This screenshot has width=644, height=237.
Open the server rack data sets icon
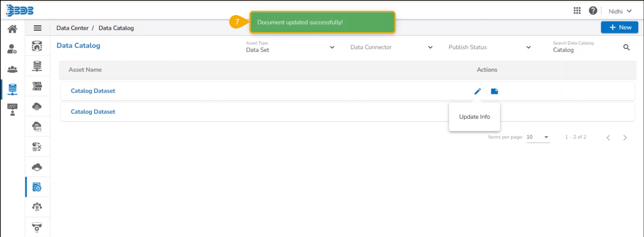coord(37,86)
